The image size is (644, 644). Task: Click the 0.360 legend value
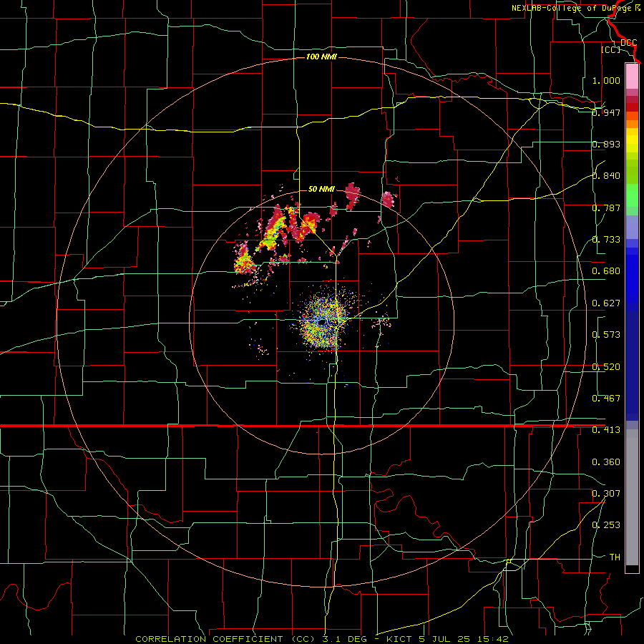tap(606, 462)
